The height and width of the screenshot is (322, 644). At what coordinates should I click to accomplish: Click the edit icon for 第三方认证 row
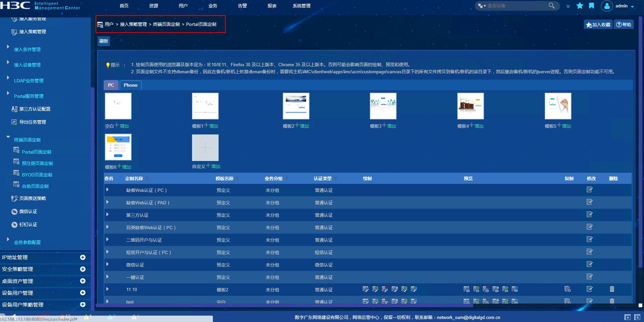[590, 214]
